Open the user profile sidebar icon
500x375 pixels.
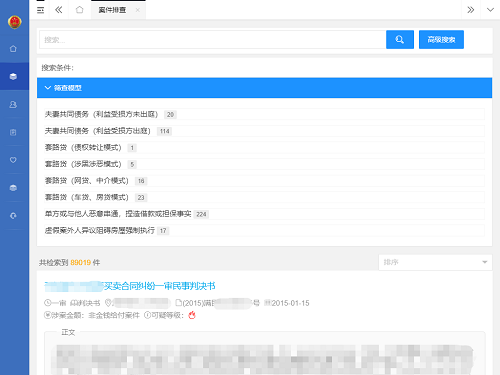(x=13, y=105)
